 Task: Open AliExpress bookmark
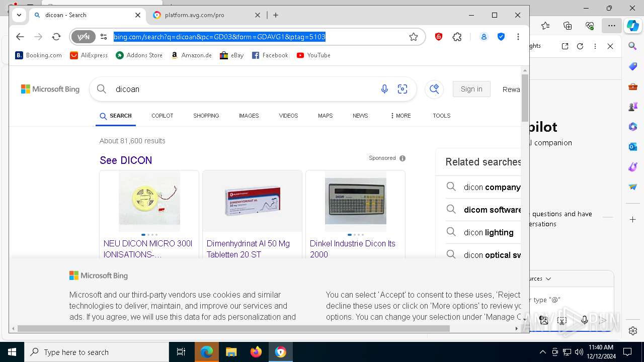pyautogui.click(x=89, y=55)
